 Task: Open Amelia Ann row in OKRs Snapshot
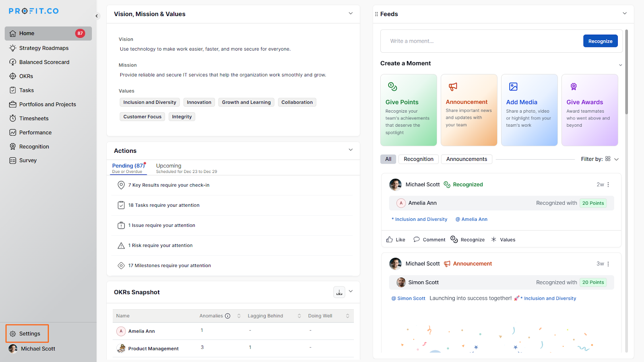pyautogui.click(x=233, y=331)
